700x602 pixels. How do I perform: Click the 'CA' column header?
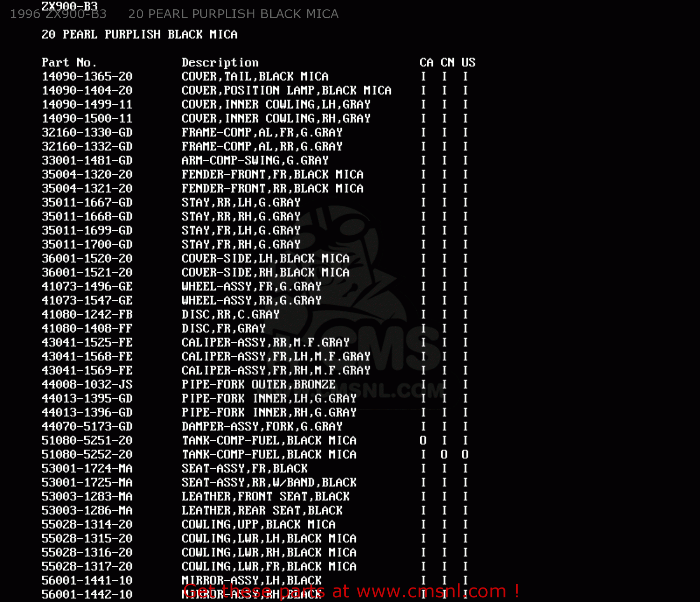point(426,63)
